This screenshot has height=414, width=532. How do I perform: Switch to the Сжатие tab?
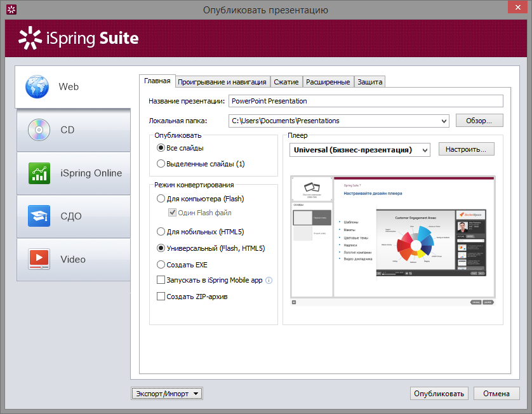pos(286,82)
